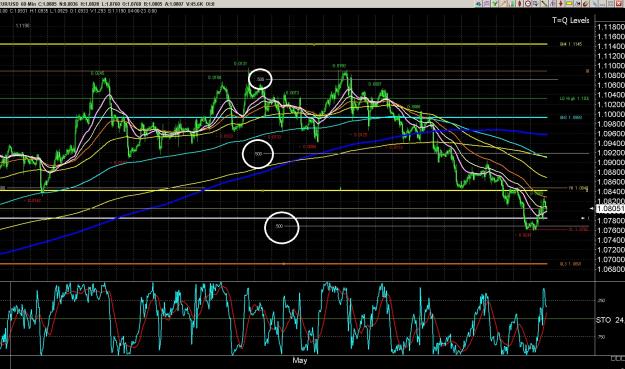Click the 1.07600 price axis label
625x369 pixels.
(x=611, y=230)
